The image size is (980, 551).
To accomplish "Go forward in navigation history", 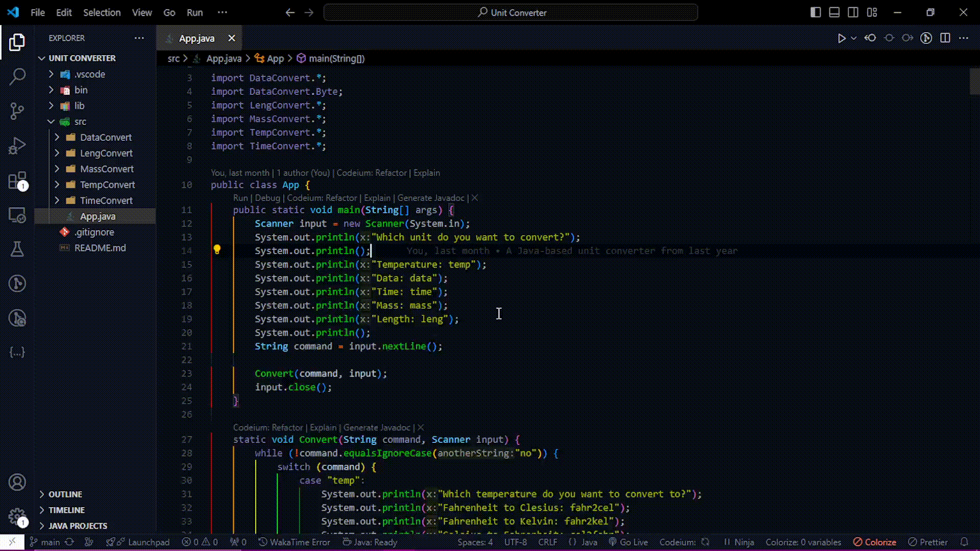I will (309, 12).
